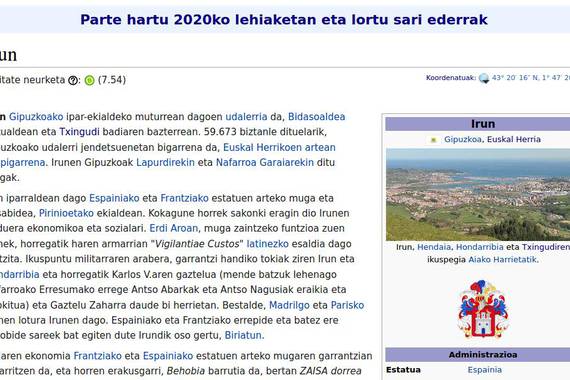The width and height of the screenshot is (570, 380).
Task: Open the Espainiako link in the economy paragraph
Action: tap(168, 356)
